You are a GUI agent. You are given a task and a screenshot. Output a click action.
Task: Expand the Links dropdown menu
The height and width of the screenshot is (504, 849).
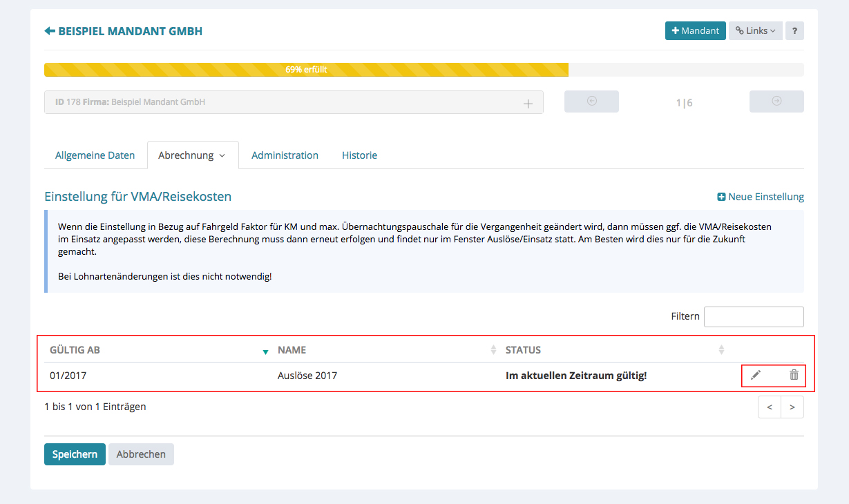[x=755, y=30]
